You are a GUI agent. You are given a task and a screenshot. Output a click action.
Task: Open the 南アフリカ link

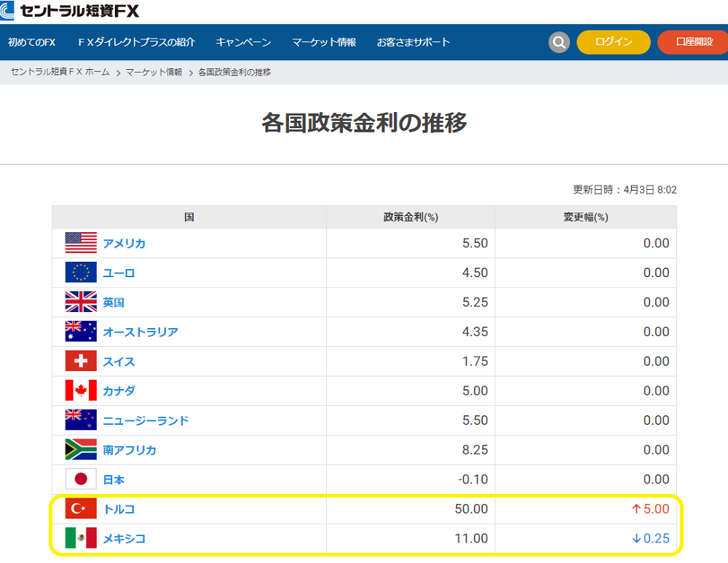click(x=130, y=450)
